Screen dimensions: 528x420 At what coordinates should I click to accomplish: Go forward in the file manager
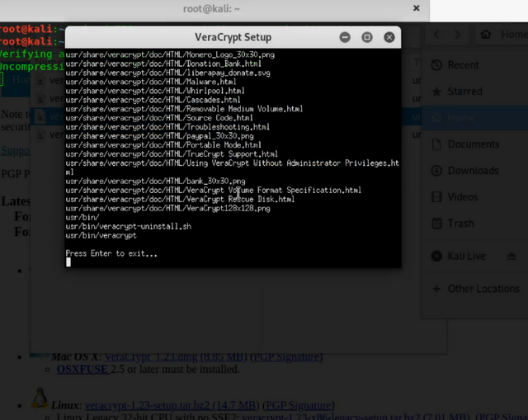tap(457, 35)
